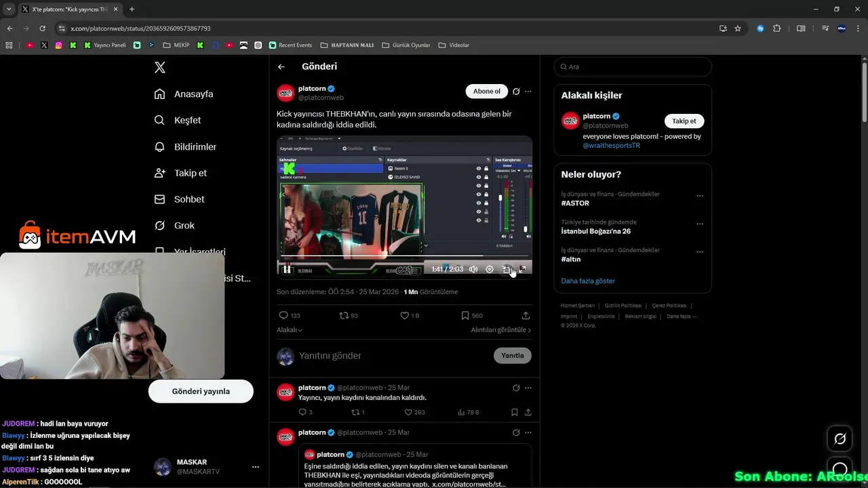Like the main post with 1 B likes

[410, 316]
